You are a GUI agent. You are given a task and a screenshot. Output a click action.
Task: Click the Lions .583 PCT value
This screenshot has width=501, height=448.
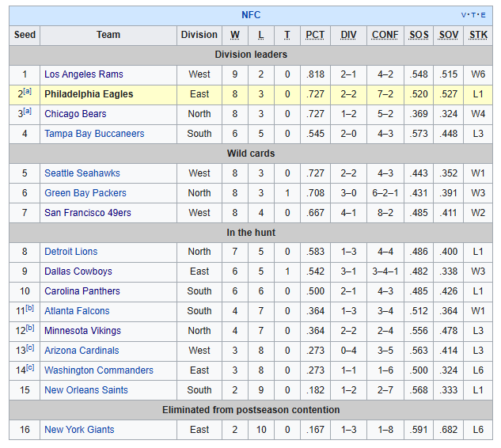(315, 252)
